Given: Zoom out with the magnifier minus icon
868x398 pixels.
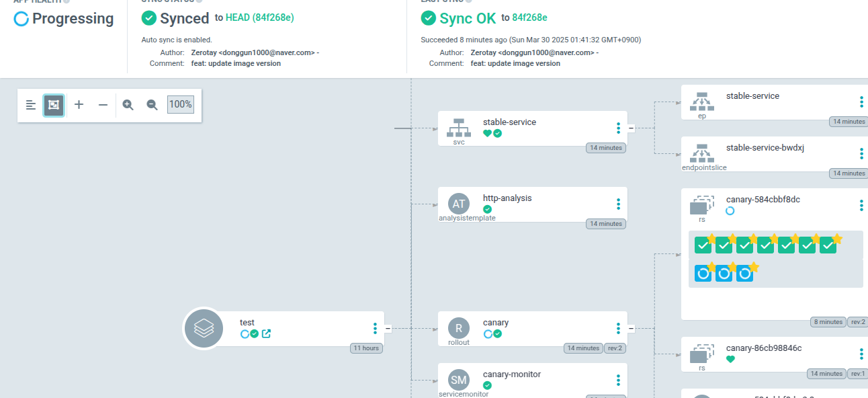Looking at the screenshot, I should tap(152, 105).
